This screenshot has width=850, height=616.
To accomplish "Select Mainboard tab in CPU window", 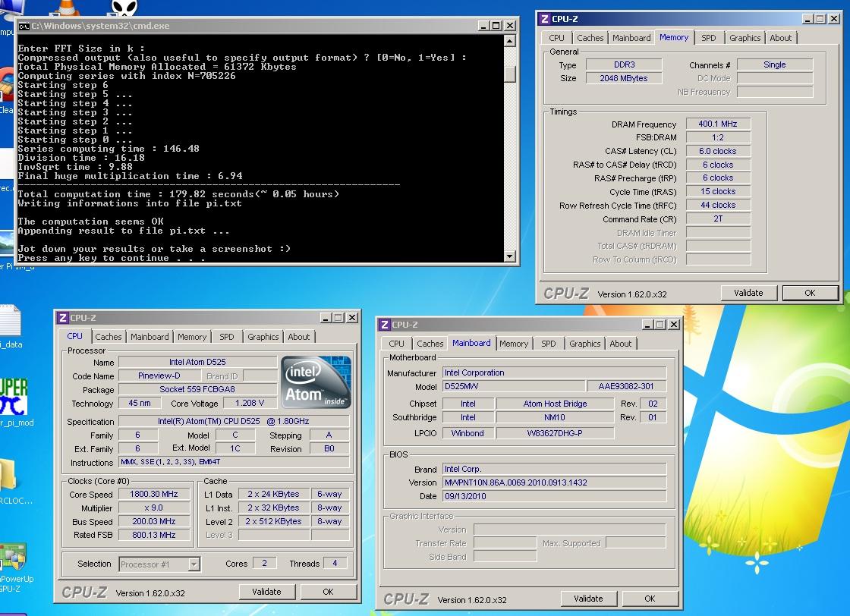I will (150, 337).
